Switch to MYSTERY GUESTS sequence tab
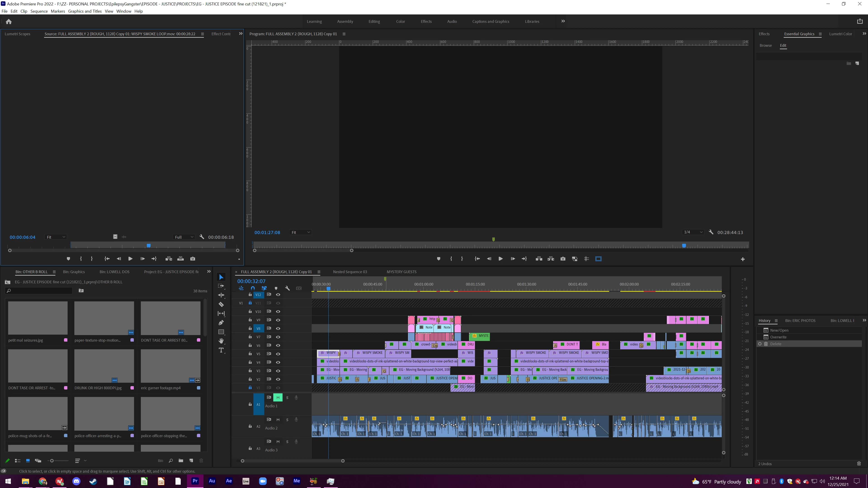The width and height of the screenshot is (868, 488). pos(401,272)
